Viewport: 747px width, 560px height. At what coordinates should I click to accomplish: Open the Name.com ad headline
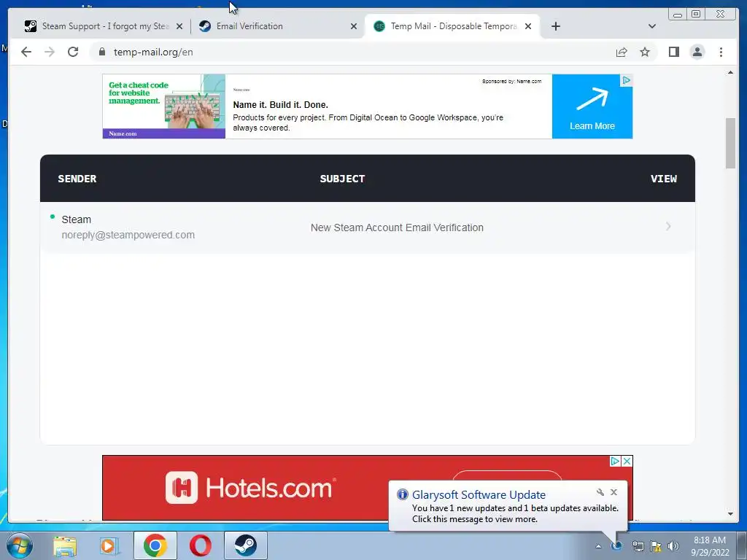click(280, 105)
